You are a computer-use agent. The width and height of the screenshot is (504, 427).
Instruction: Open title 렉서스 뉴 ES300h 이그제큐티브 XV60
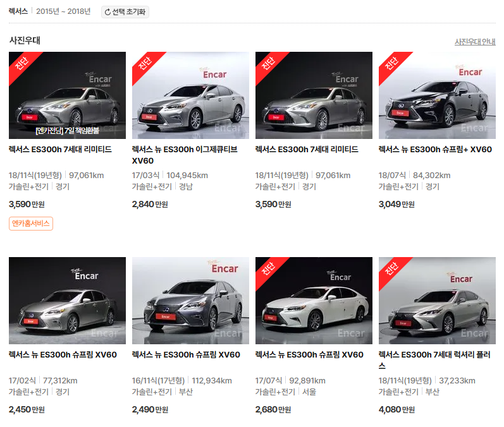(185, 155)
